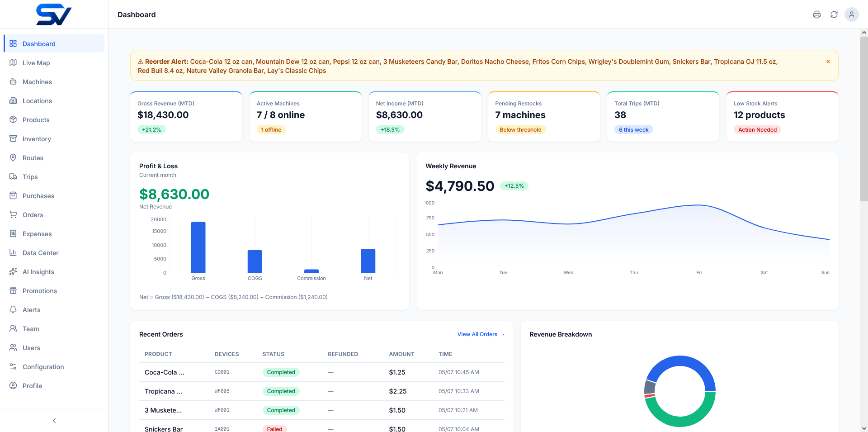868x432 pixels.
Task: Click the Inventory archive icon
Action: coord(13,138)
